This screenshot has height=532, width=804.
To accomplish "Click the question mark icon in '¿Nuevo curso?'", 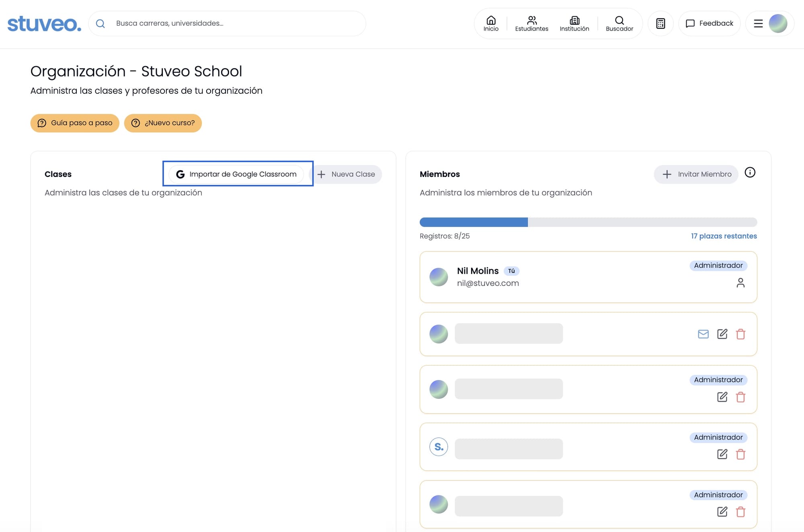I will pos(135,123).
